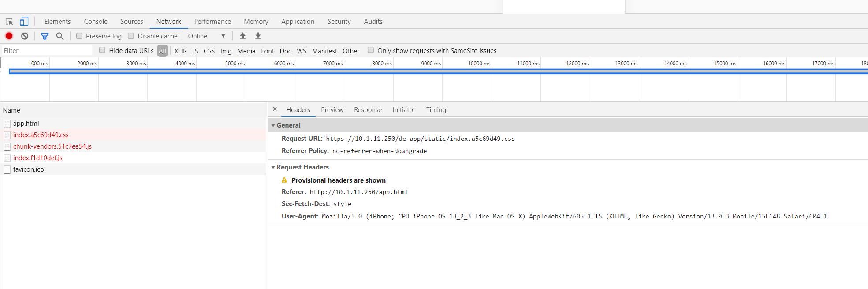The image size is (868, 289).
Task: Select the index.f1d10def.js request
Action: tap(134, 158)
